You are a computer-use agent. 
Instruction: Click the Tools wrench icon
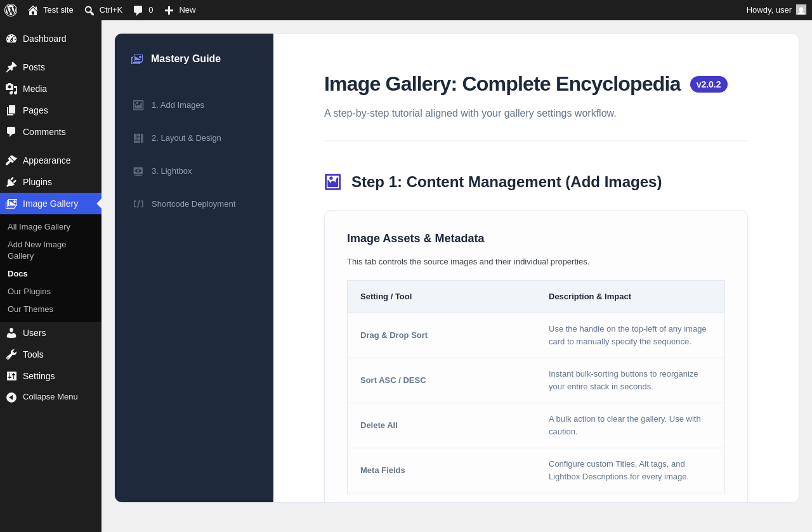11,354
